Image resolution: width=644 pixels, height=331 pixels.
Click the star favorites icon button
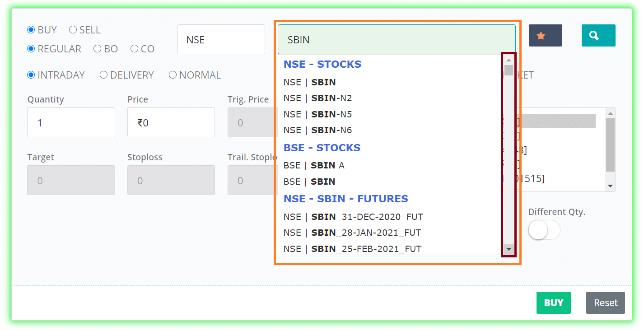pos(545,36)
